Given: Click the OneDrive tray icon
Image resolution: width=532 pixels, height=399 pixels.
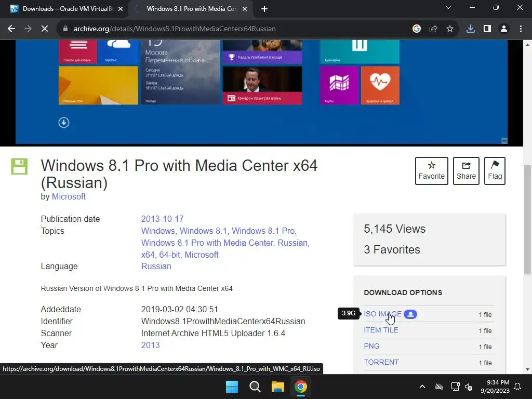Looking at the screenshot, I should 439,387.
